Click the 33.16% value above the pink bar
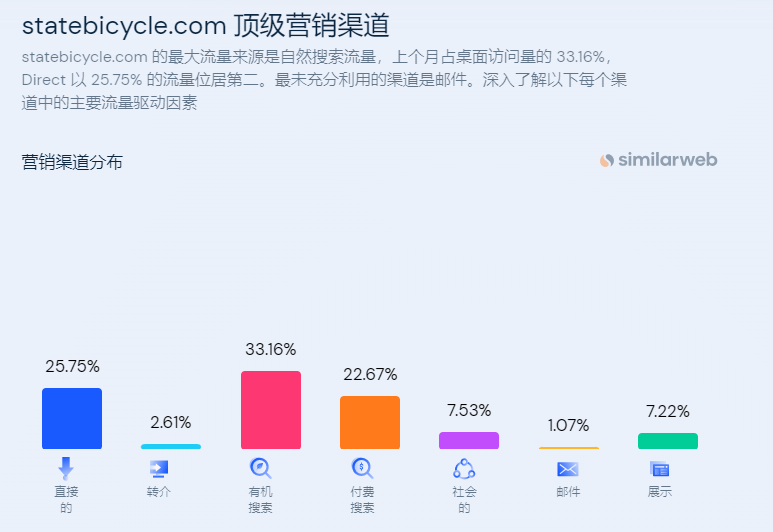 [x=270, y=350]
